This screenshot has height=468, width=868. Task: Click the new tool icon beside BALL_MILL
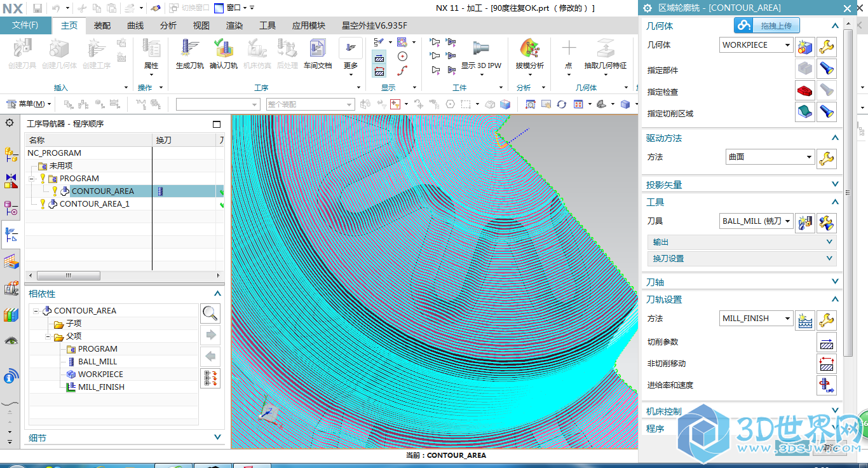coord(805,222)
